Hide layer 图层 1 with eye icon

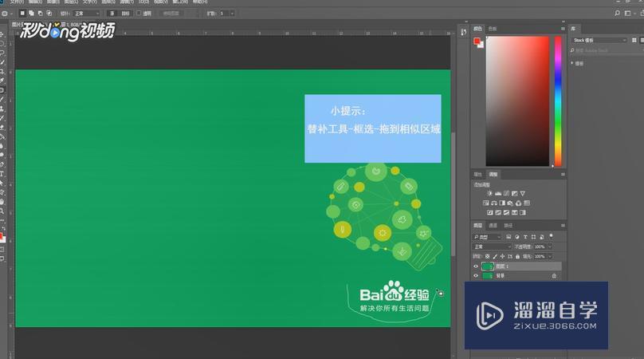coord(476,266)
